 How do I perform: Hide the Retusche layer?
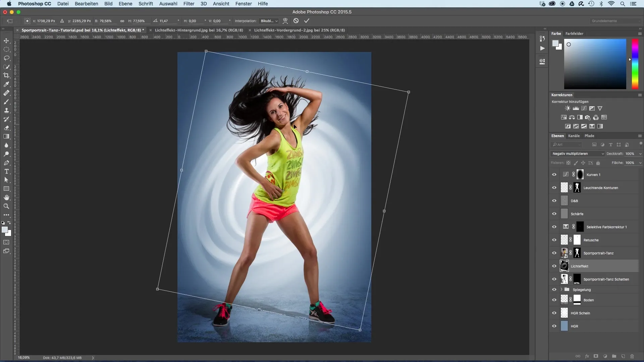(x=554, y=240)
